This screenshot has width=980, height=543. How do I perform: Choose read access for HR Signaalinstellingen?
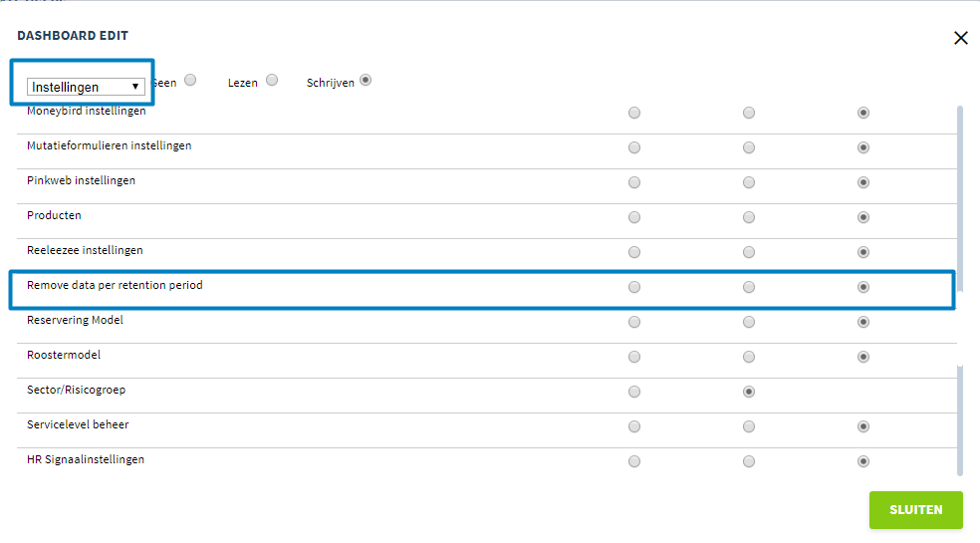(749, 461)
